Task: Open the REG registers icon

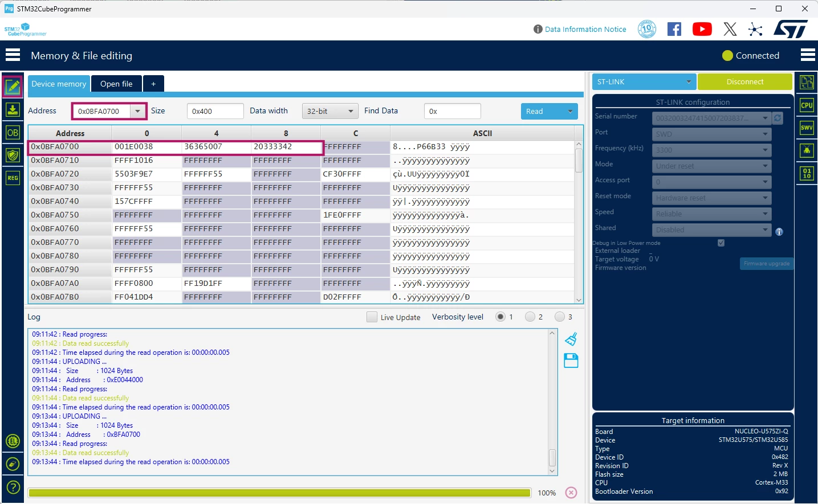Action: pos(13,178)
